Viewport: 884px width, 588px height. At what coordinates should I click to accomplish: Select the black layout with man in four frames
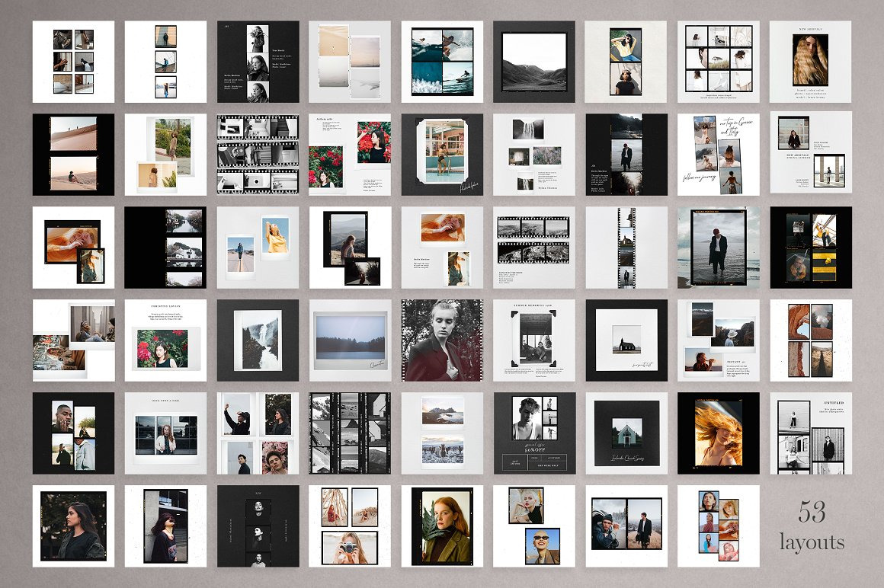pos(73,433)
